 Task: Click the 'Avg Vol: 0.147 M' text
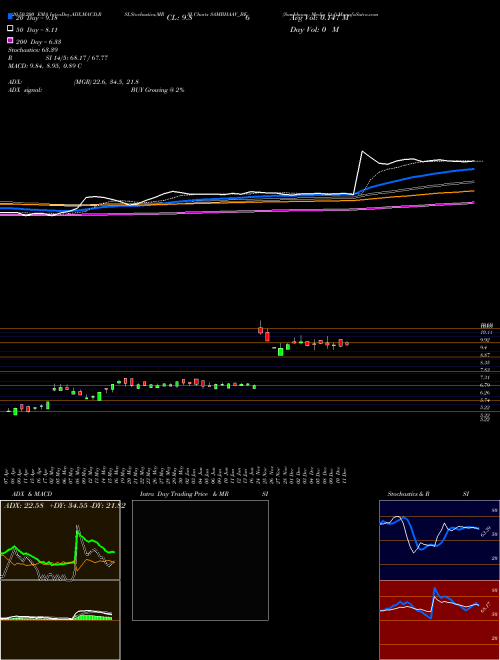(319, 18)
